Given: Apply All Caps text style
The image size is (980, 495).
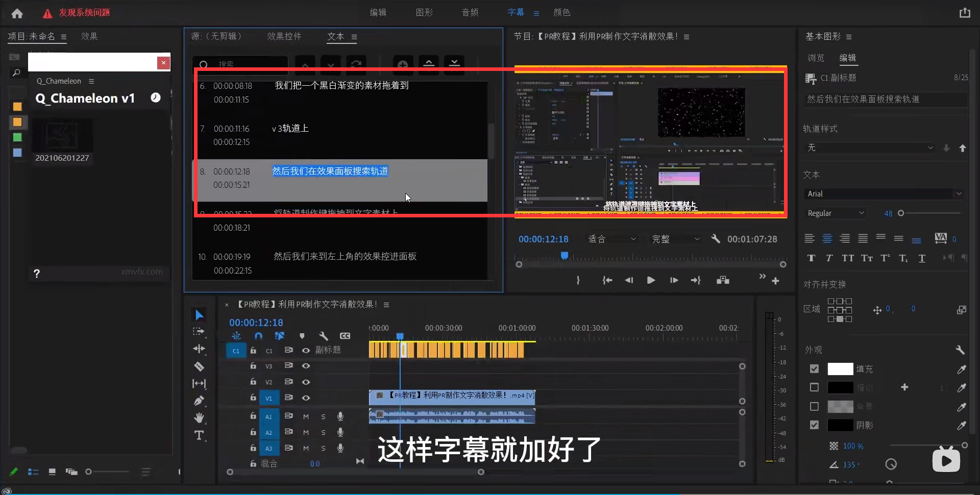Looking at the screenshot, I should coord(848,258).
